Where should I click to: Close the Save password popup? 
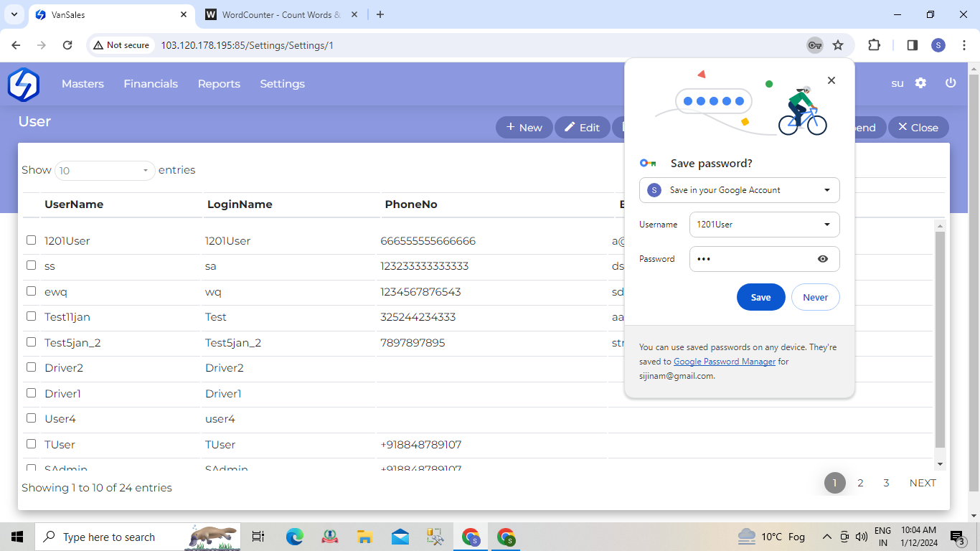(x=831, y=80)
